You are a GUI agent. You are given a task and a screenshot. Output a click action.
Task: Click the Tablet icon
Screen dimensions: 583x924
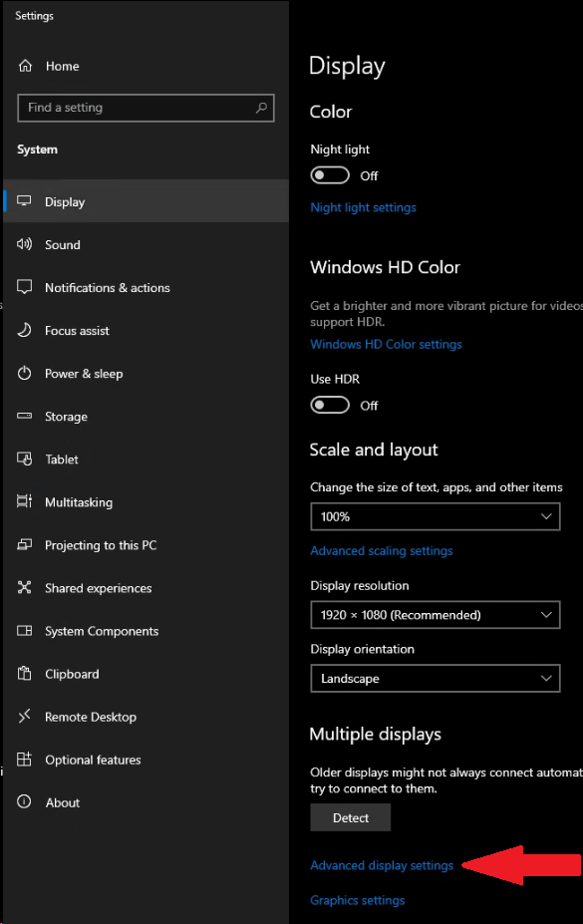24,459
